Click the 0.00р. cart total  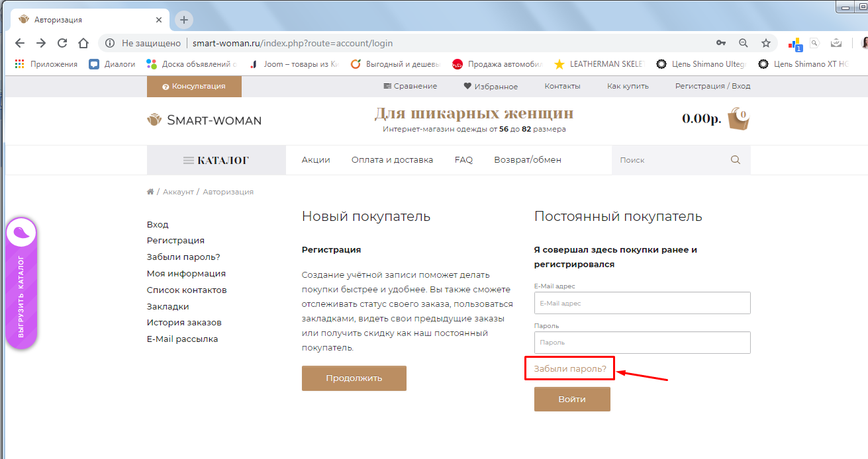(x=702, y=119)
